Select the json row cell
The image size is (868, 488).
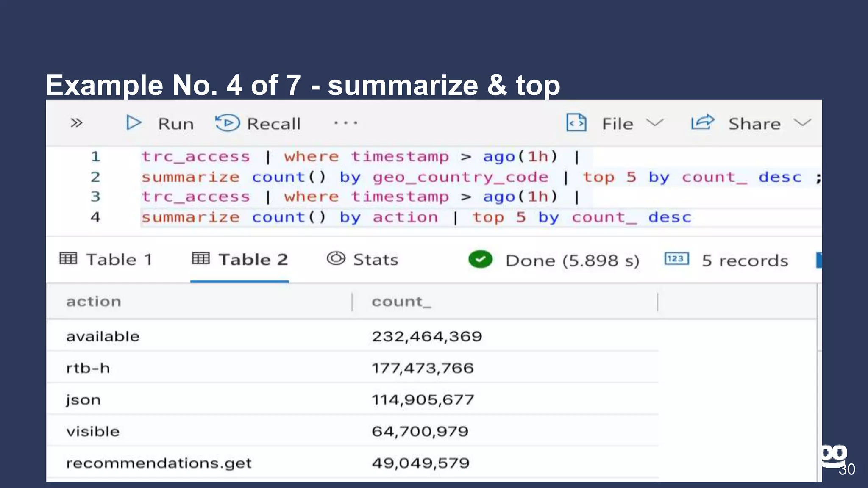pos(199,400)
